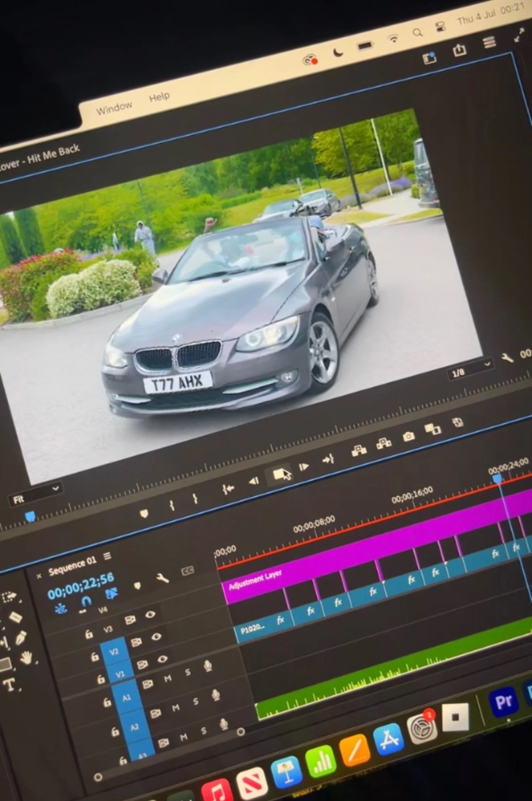Viewport: 532px width, 801px height.
Task: Click the timeline playhead marker
Action: tap(498, 479)
